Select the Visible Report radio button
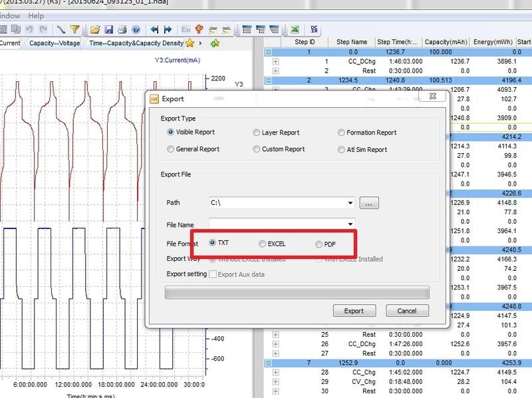532x398 pixels. pyautogui.click(x=171, y=132)
